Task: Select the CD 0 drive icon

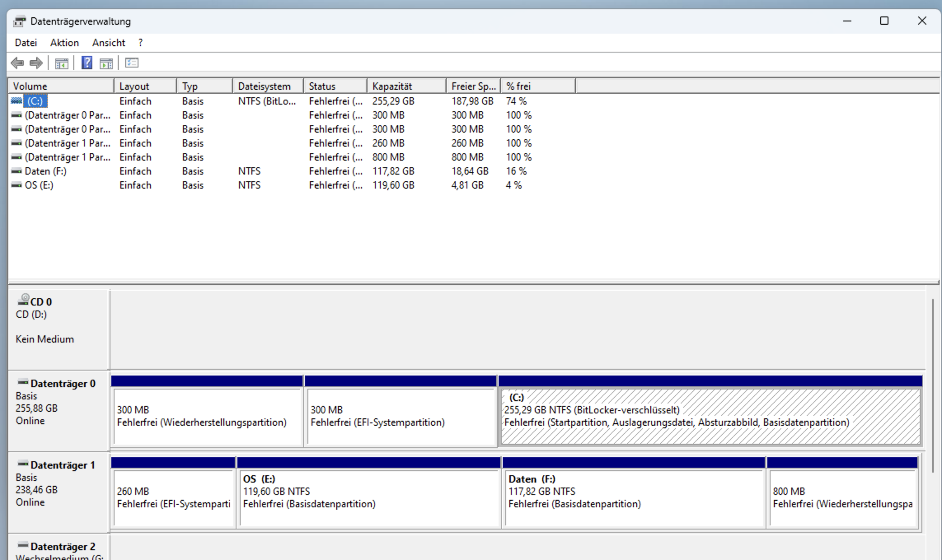Action: click(24, 299)
